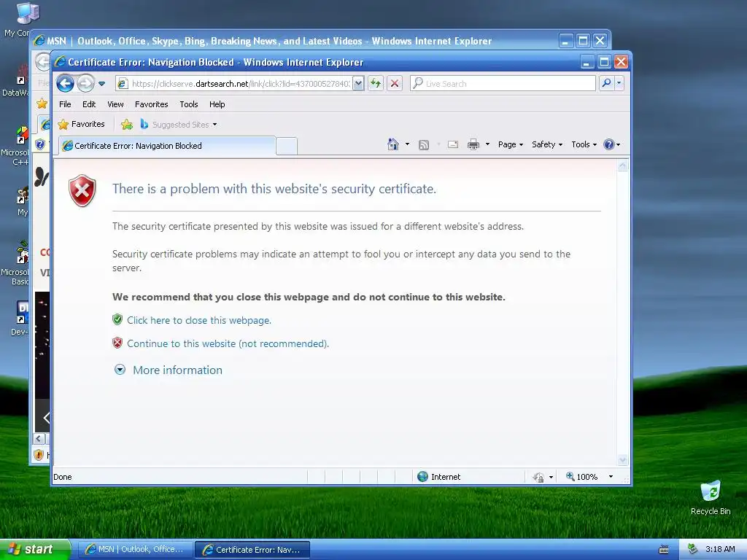The height and width of the screenshot is (560, 747).
Task: Open the Windows Start menu
Action: 35,549
